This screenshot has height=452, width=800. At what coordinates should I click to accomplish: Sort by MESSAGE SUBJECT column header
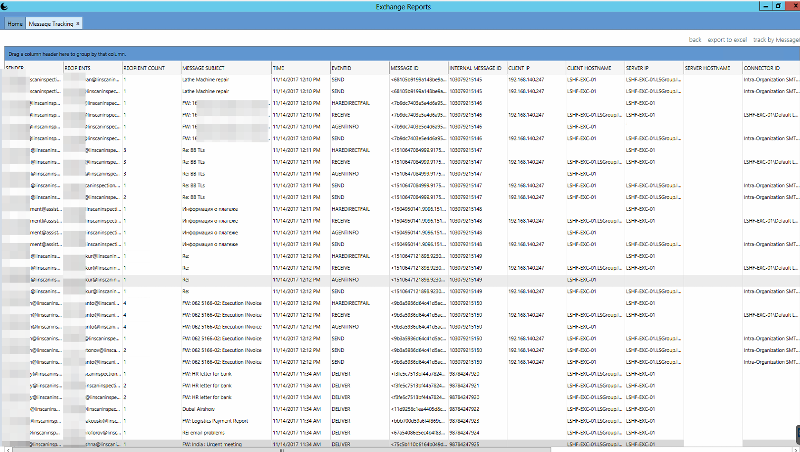coord(206,67)
